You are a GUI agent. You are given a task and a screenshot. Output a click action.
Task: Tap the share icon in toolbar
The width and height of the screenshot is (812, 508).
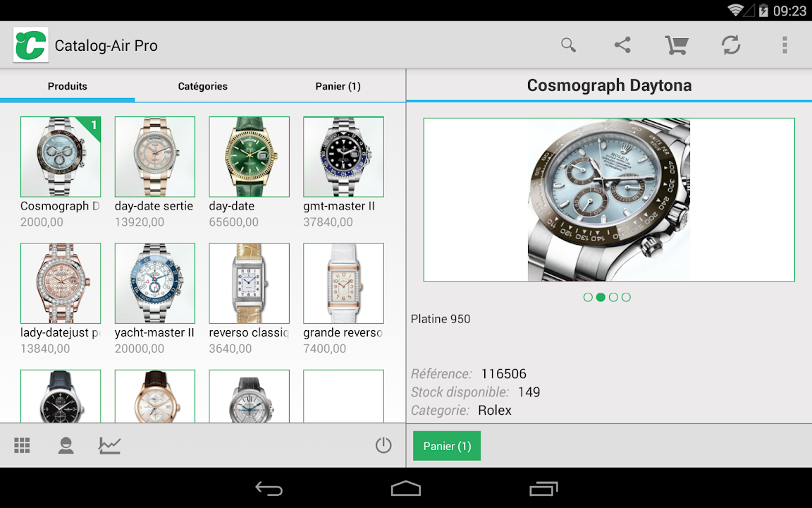[x=622, y=46]
